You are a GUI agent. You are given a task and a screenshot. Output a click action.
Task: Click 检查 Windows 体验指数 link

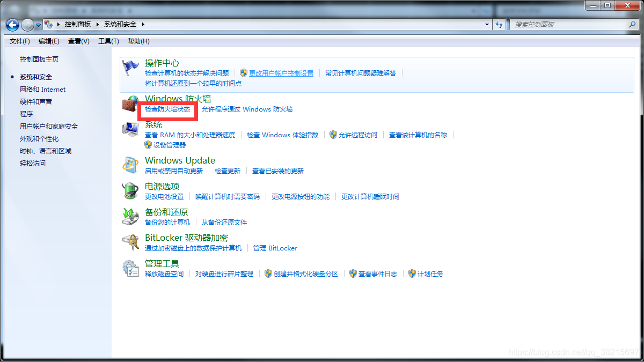283,135
